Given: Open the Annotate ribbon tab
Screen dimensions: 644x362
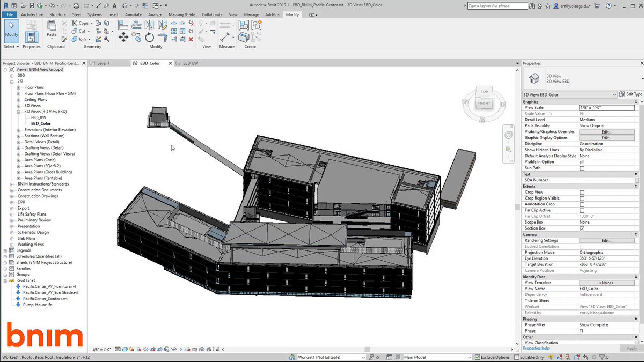Looking at the screenshot, I should (133, 14).
